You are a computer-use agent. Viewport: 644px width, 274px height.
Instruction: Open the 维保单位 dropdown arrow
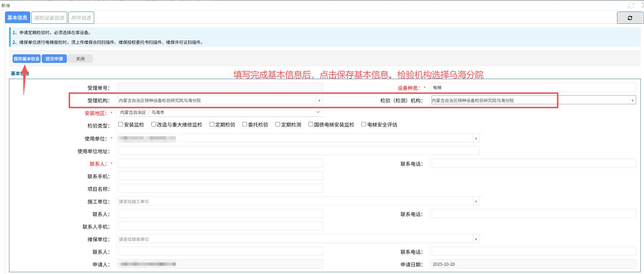476,239
